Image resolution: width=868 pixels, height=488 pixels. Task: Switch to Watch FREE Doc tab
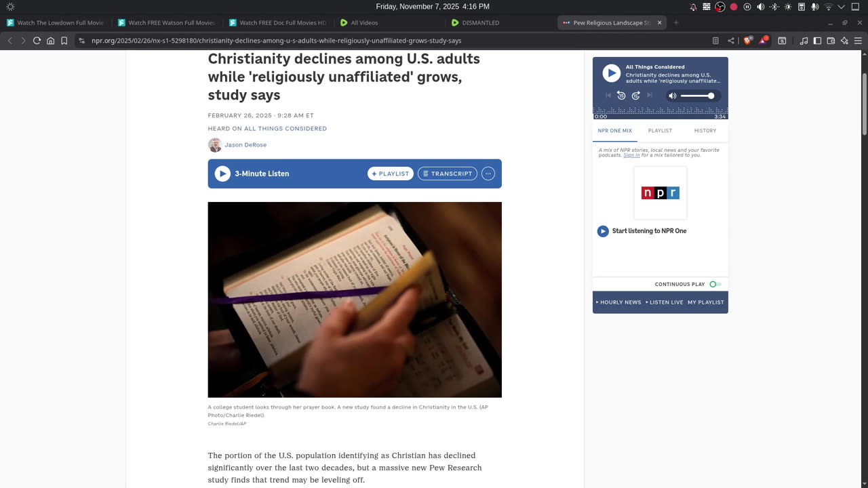tap(278, 22)
